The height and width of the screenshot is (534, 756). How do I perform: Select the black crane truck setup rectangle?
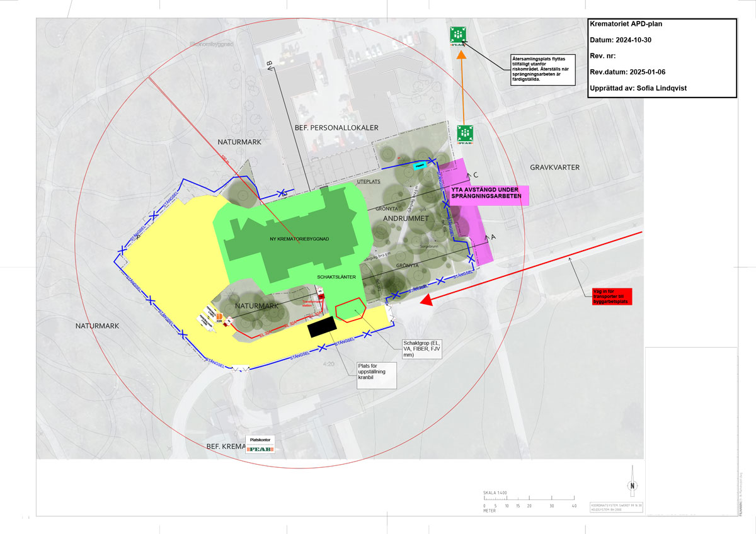[323, 327]
